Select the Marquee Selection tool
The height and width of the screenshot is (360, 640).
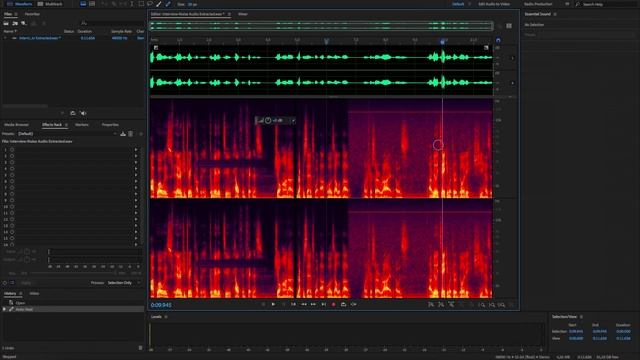[141, 4]
